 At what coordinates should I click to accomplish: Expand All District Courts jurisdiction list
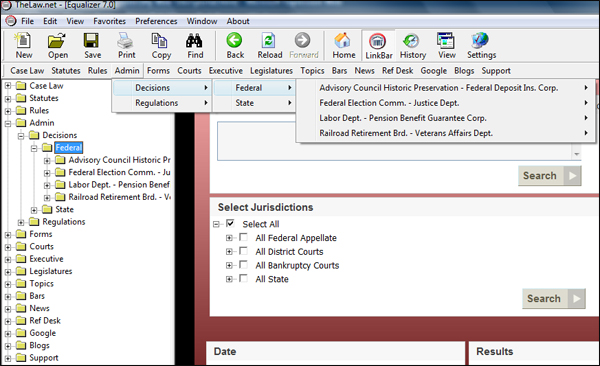click(229, 252)
